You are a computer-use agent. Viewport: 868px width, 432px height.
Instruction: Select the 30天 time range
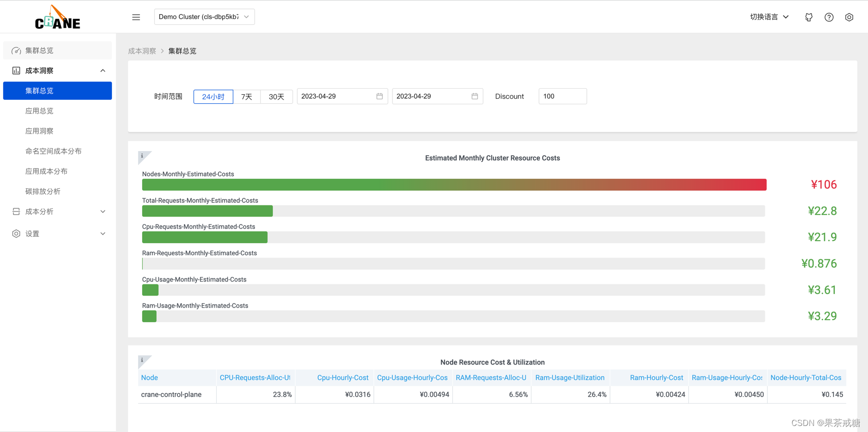click(276, 97)
